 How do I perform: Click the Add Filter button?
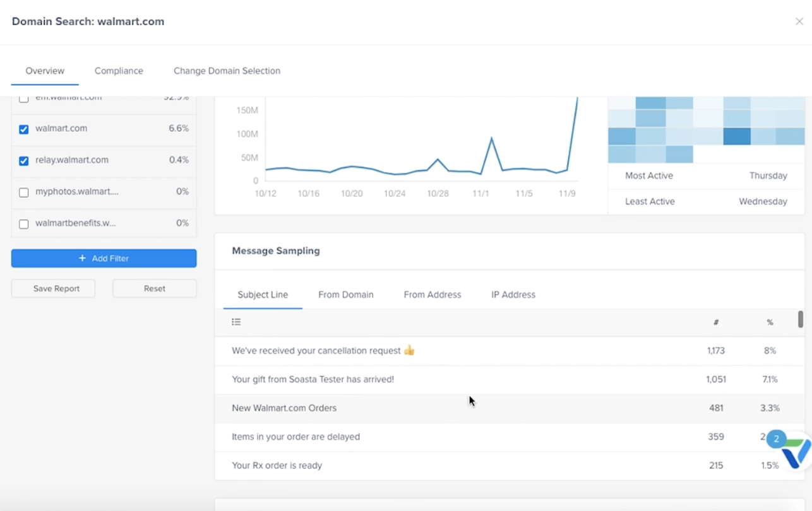click(104, 258)
